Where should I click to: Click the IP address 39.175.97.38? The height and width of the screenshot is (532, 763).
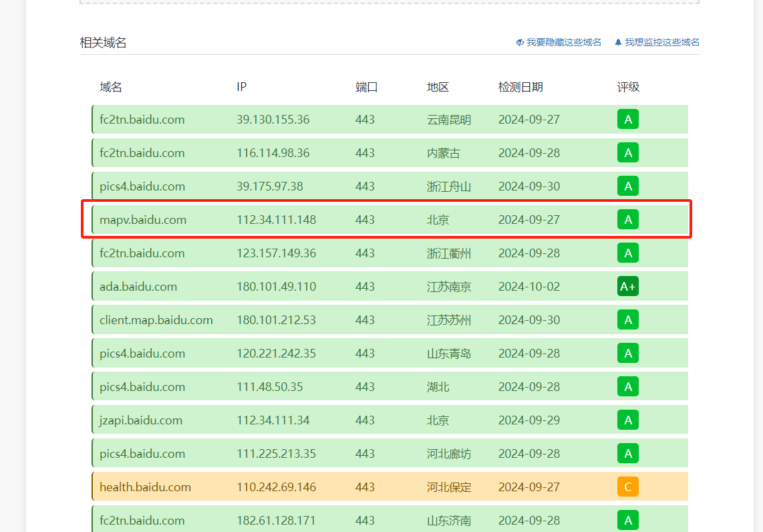click(270, 186)
